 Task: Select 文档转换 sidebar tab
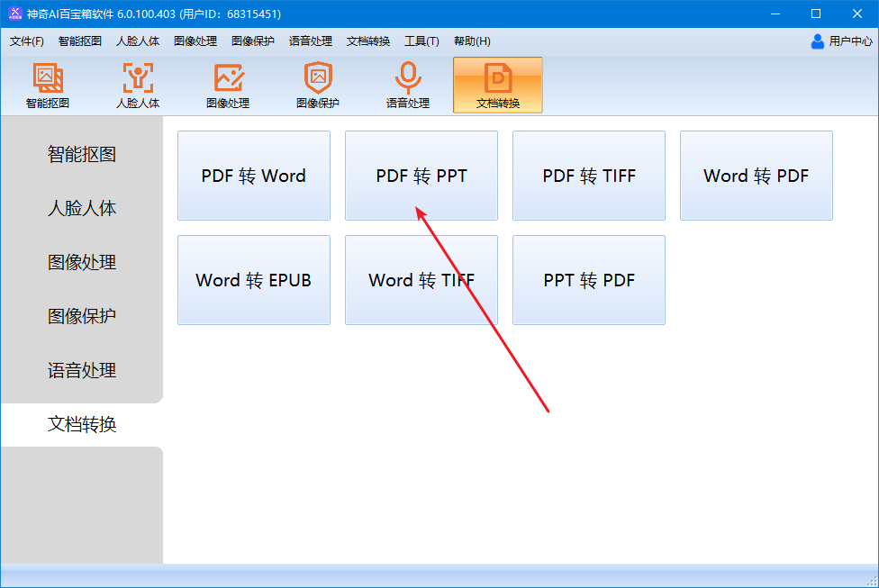click(x=82, y=424)
